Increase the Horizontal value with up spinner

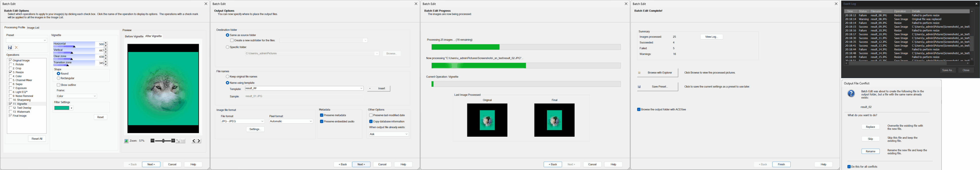pyautogui.click(x=106, y=43)
